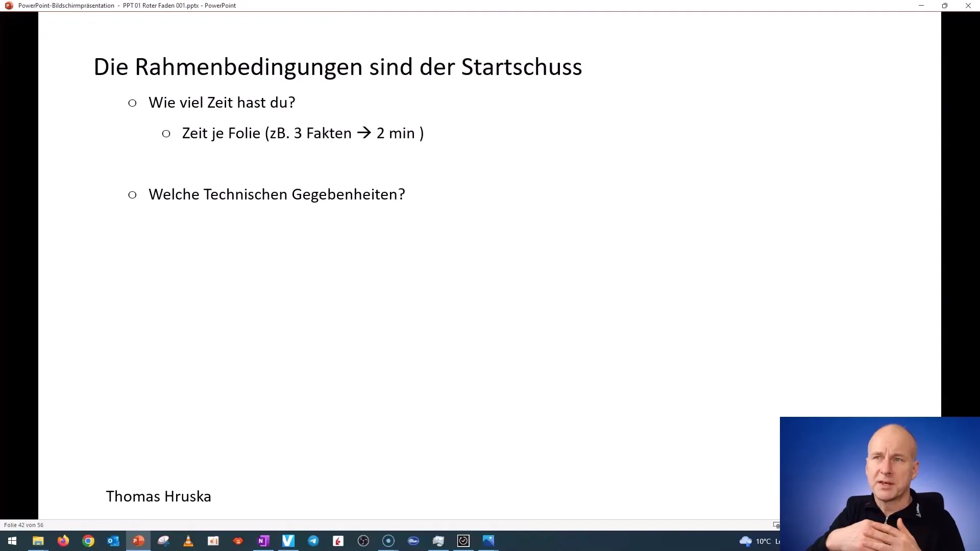Minimize the PowerPoint slideshow window
The height and width of the screenshot is (551, 980).
[921, 6]
